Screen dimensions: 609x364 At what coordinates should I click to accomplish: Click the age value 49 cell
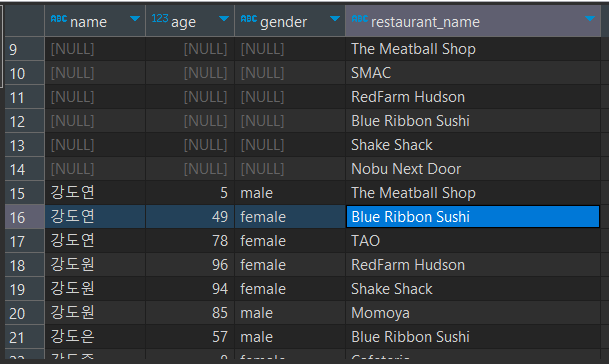pos(190,217)
